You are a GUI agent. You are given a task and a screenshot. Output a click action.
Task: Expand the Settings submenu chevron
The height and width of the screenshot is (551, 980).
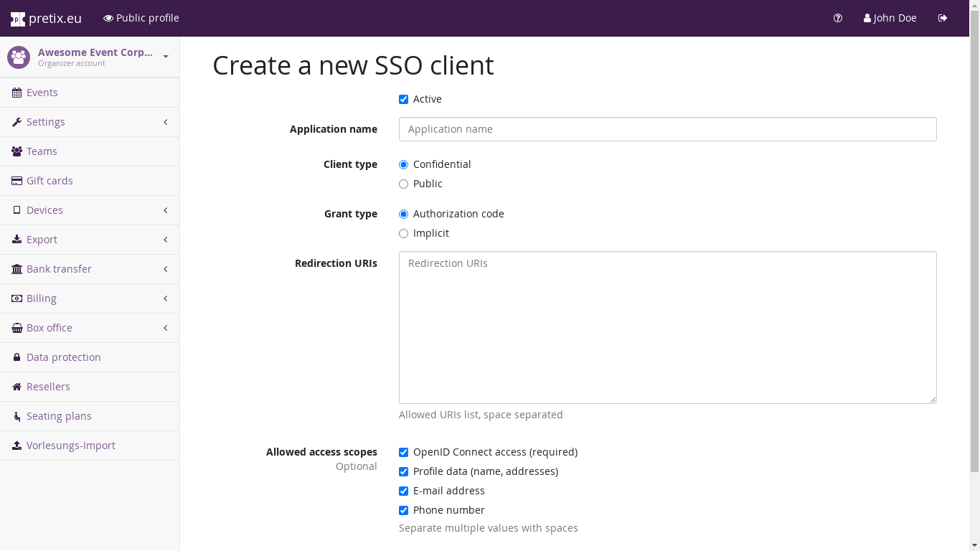166,122
